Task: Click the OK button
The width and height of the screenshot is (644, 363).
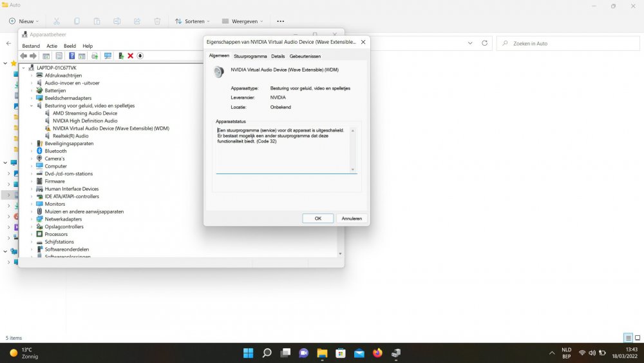Action: 317,219
